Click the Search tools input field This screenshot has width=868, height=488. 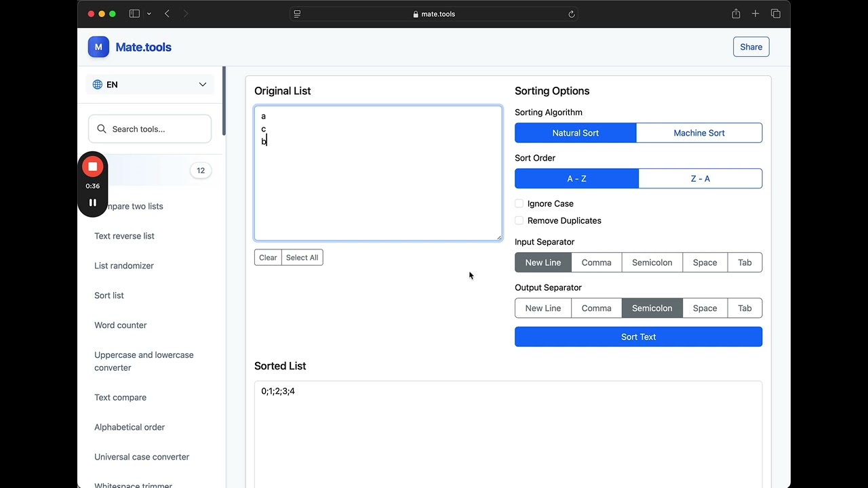[150, 129]
